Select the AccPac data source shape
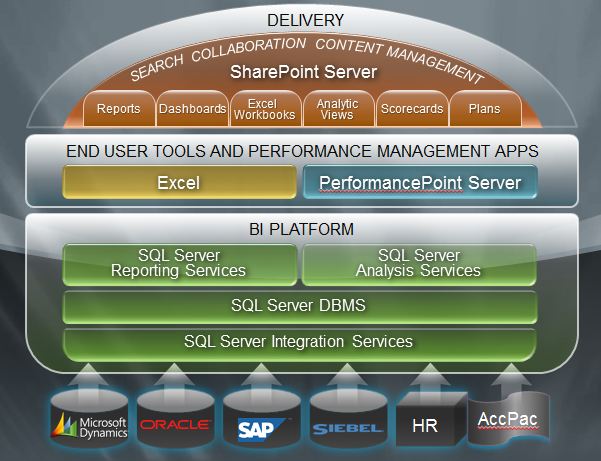 click(508, 418)
